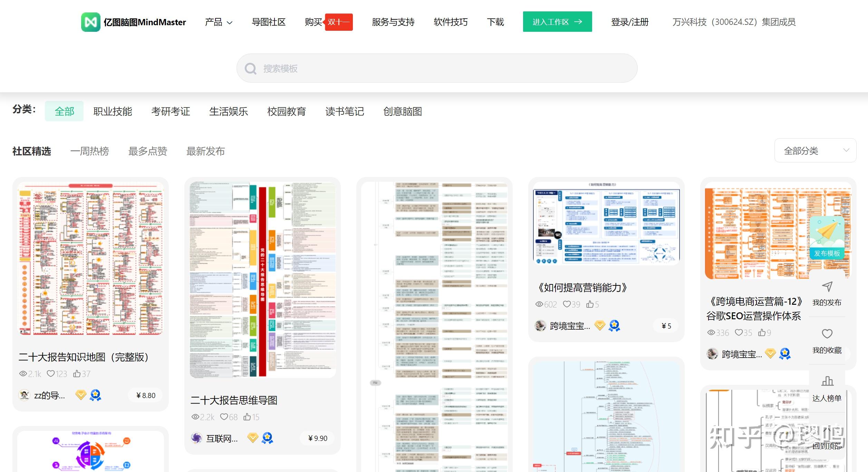
Task: Open the 全部分类 dropdown
Action: click(x=815, y=150)
